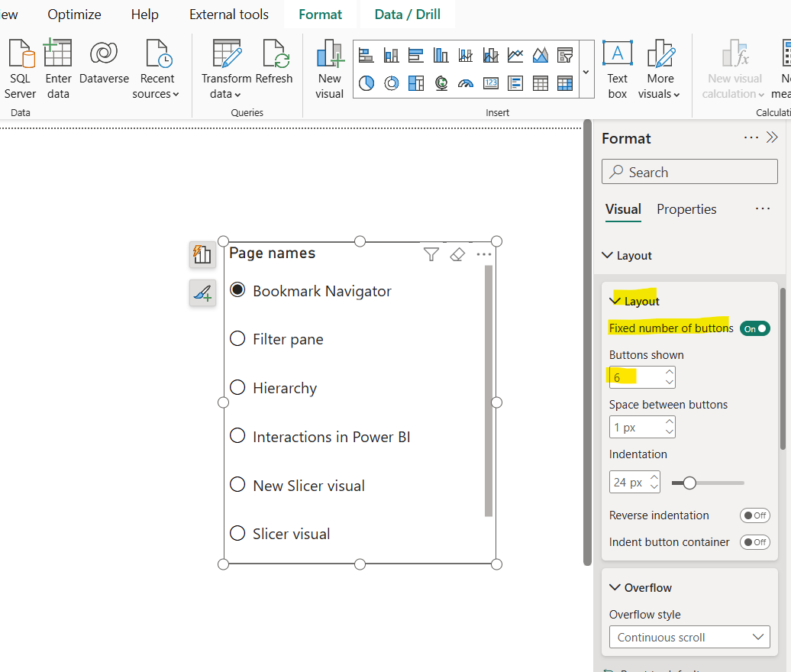Screen dimensions: 791x672
Task: Select the funnel chart visual
Action: click(565, 54)
